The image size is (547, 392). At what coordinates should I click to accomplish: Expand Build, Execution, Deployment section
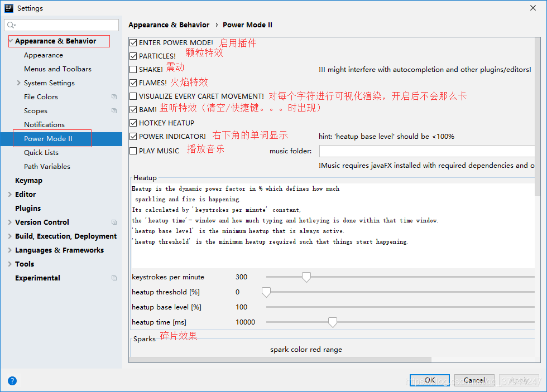click(10, 236)
